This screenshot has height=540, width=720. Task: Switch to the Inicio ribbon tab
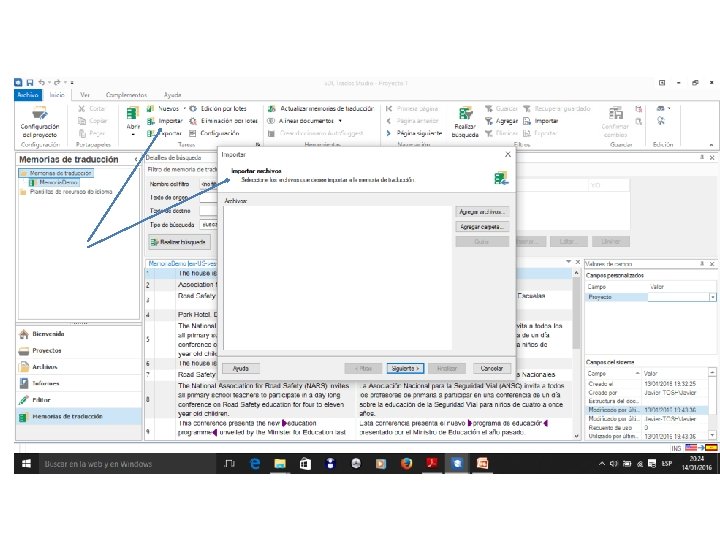click(57, 95)
